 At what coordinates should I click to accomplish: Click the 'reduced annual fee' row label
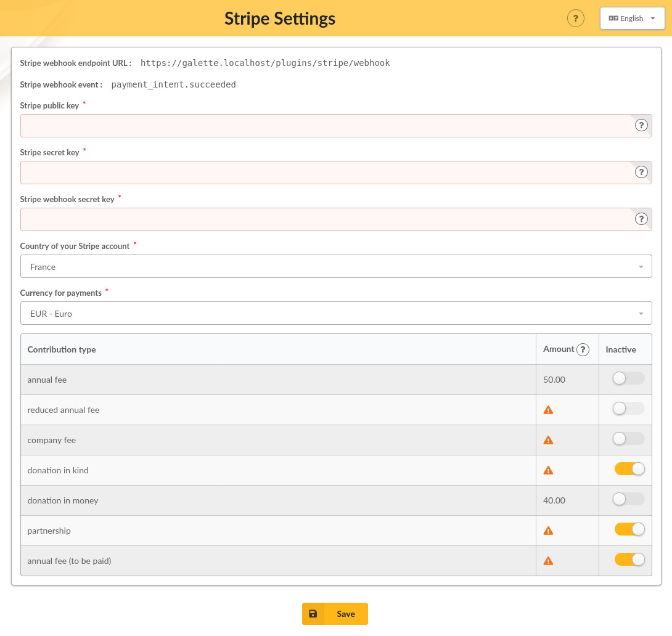pyautogui.click(x=64, y=410)
